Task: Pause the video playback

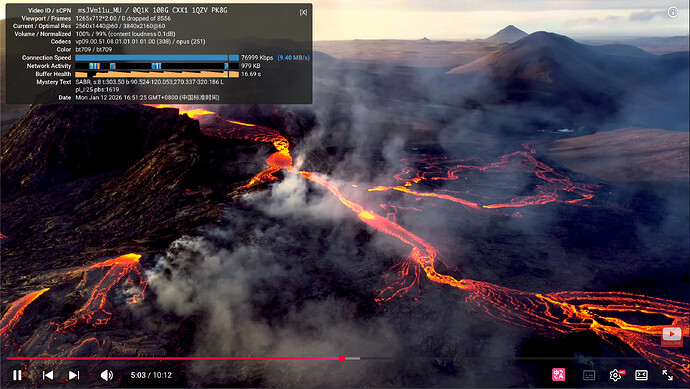Action: [x=17, y=375]
